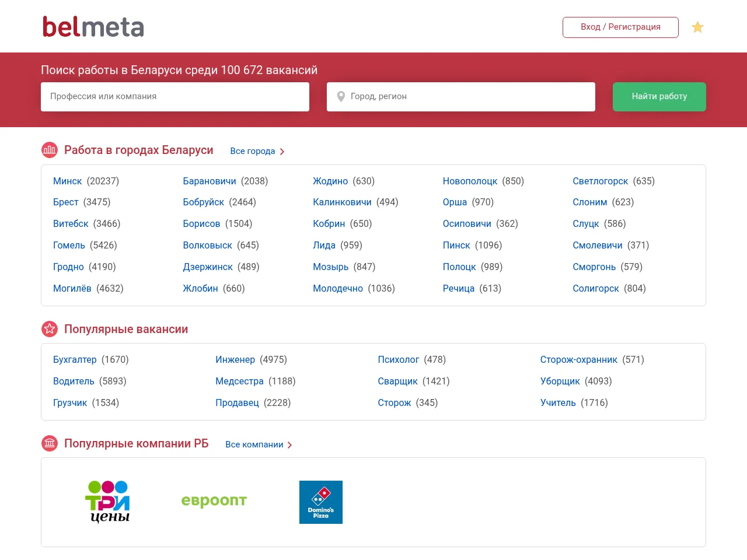Open jobs in Дзержинск
This screenshot has height=560, width=747.
[208, 267]
